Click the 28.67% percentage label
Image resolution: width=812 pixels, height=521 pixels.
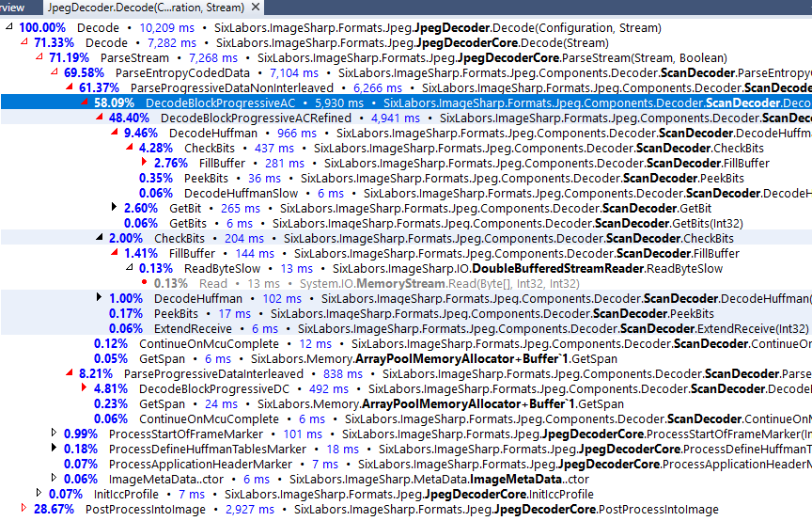click(54, 510)
